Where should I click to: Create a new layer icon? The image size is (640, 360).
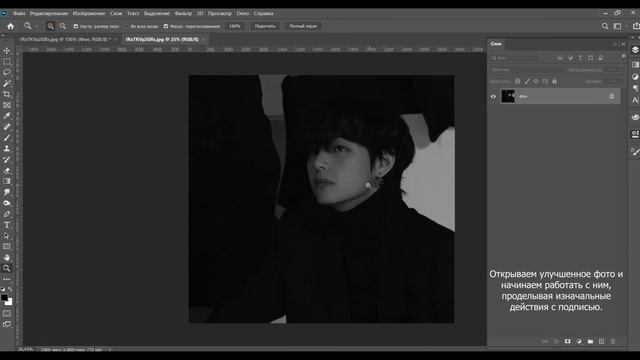click(x=601, y=341)
